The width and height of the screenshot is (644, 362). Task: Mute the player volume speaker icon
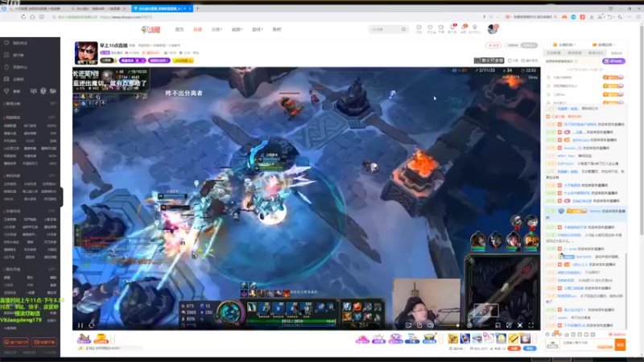pyautogui.click(x=431, y=326)
